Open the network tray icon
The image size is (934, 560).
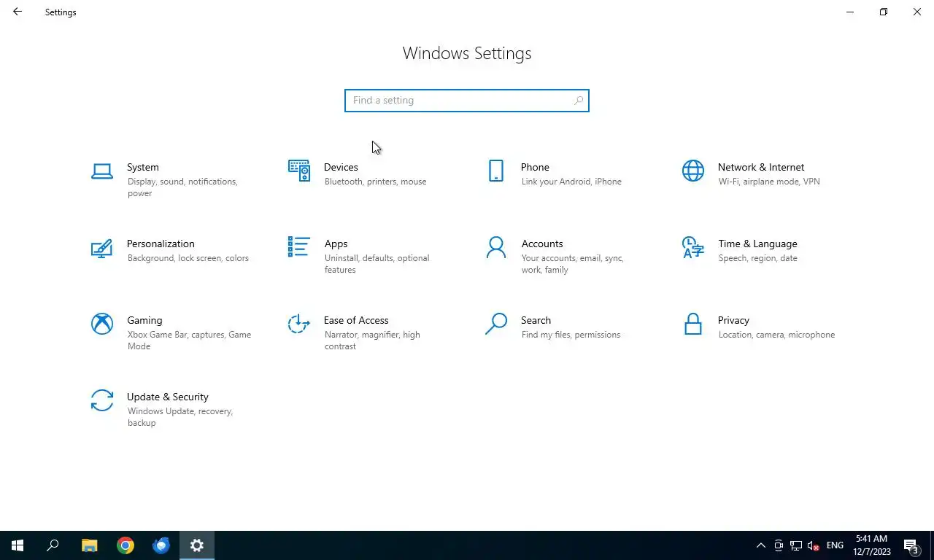(x=796, y=545)
